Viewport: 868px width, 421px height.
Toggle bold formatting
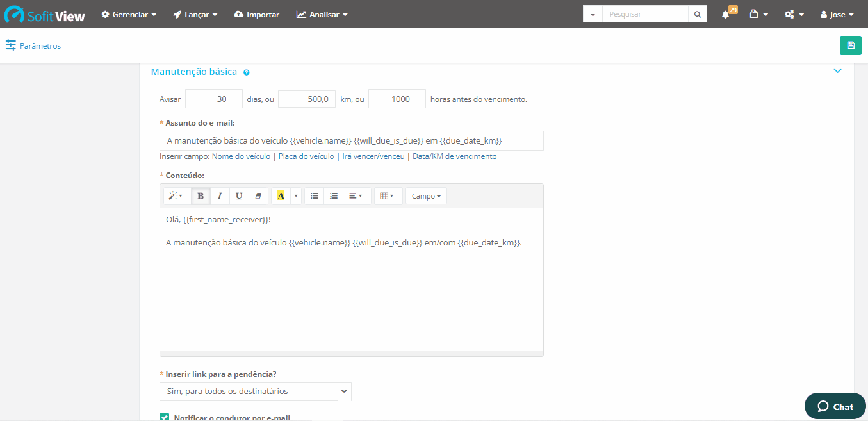click(x=201, y=196)
